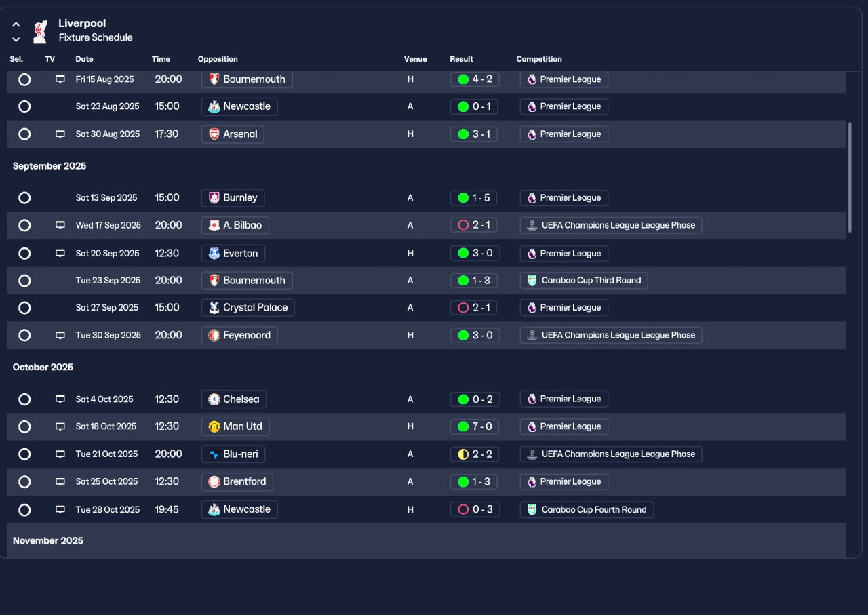Select the Newcastle 28 Oct fixture radio
868x615 pixels.
(24, 509)
